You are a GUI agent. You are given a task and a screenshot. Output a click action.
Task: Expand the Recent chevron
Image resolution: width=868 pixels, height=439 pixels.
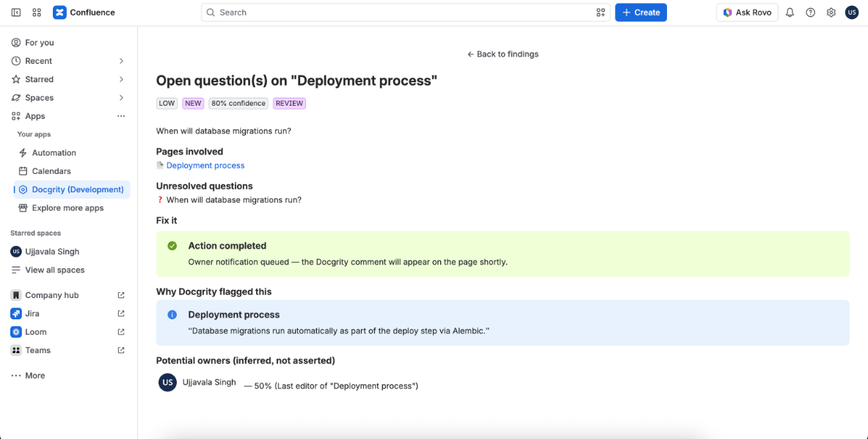(x=121, y=61)
